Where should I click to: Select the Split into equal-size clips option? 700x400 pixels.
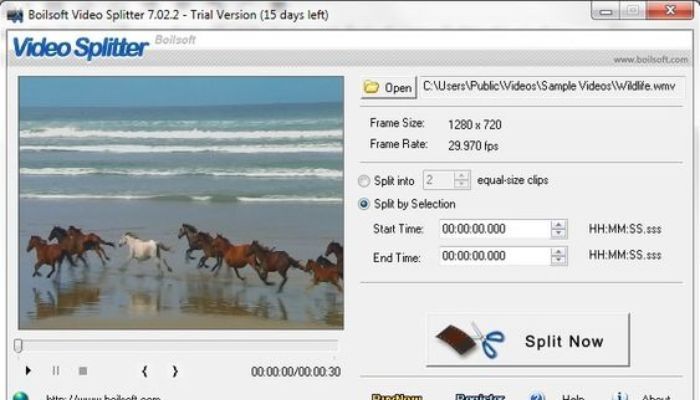364,181
